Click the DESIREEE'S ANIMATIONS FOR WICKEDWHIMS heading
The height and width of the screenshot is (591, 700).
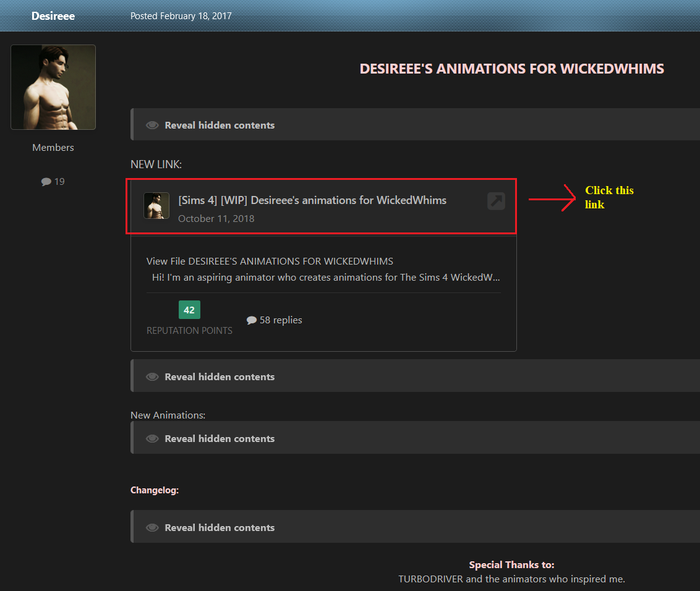pos(511,69)
